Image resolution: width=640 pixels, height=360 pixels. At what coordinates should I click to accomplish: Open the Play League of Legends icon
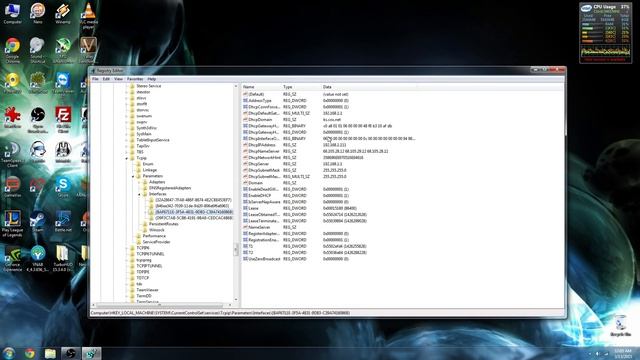[12, 224]
